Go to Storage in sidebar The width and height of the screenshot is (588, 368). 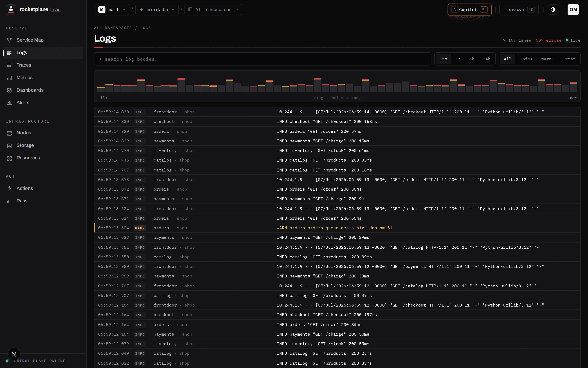point(43,145)
